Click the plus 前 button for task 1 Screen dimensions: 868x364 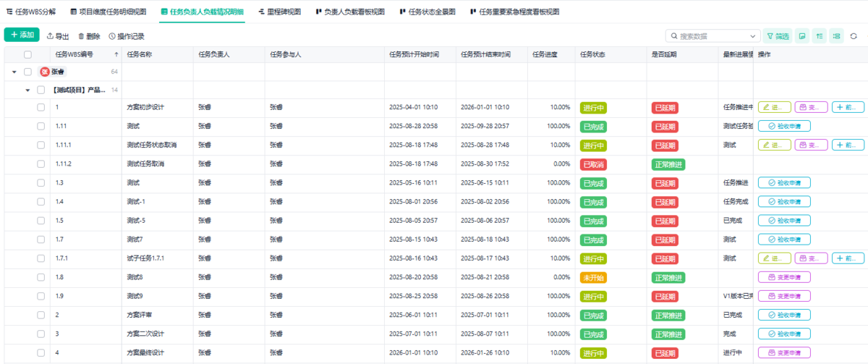point(848,107)
